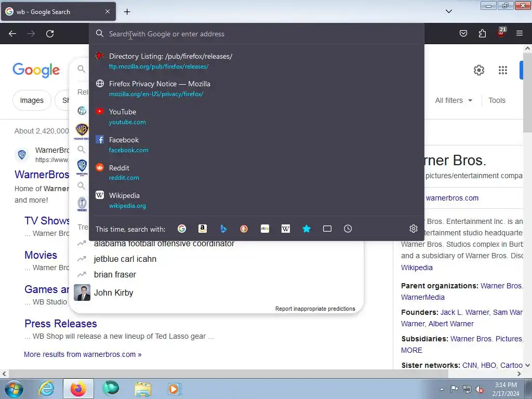532x399 pixels.
Task: Open the Tools button
Action: pyautogui.click(x=497, y=100)
